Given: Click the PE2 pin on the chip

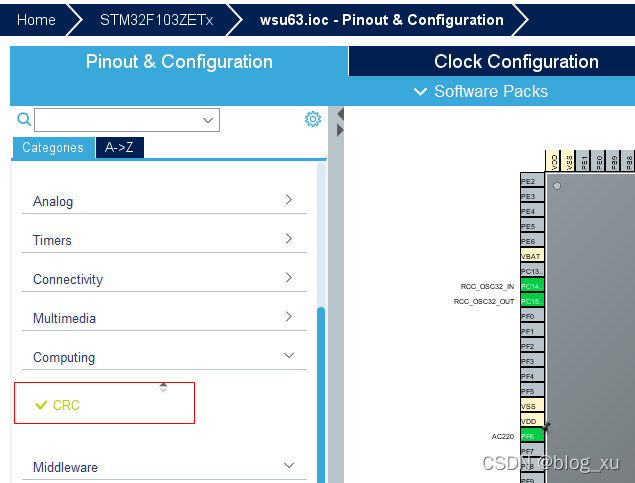Looking at the screenshot, I should 532,181.
